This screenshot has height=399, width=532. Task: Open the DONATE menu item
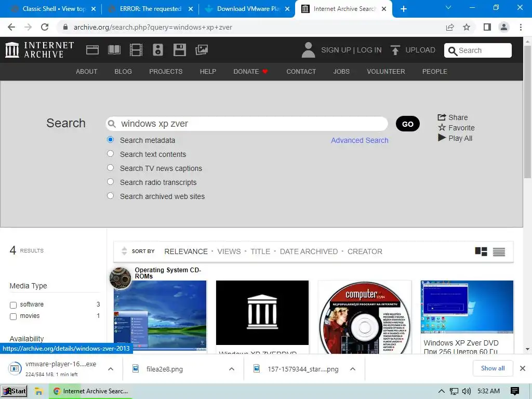[250, 72]
